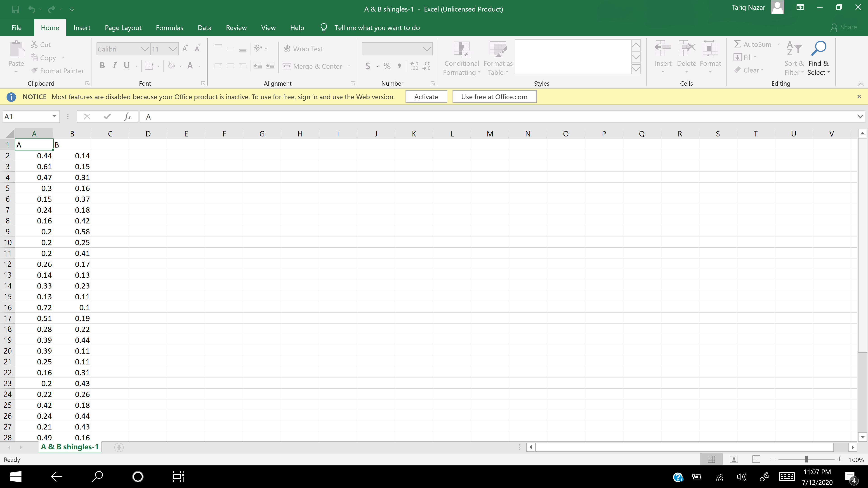The image size is (868, 488).
Task: Open the File menu tab
Action: pos(16,28)
